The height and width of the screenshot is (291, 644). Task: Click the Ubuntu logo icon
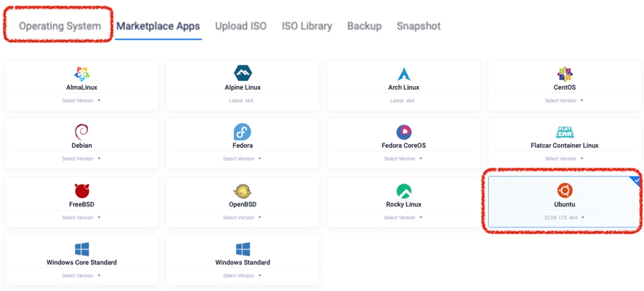coord(565,191)
